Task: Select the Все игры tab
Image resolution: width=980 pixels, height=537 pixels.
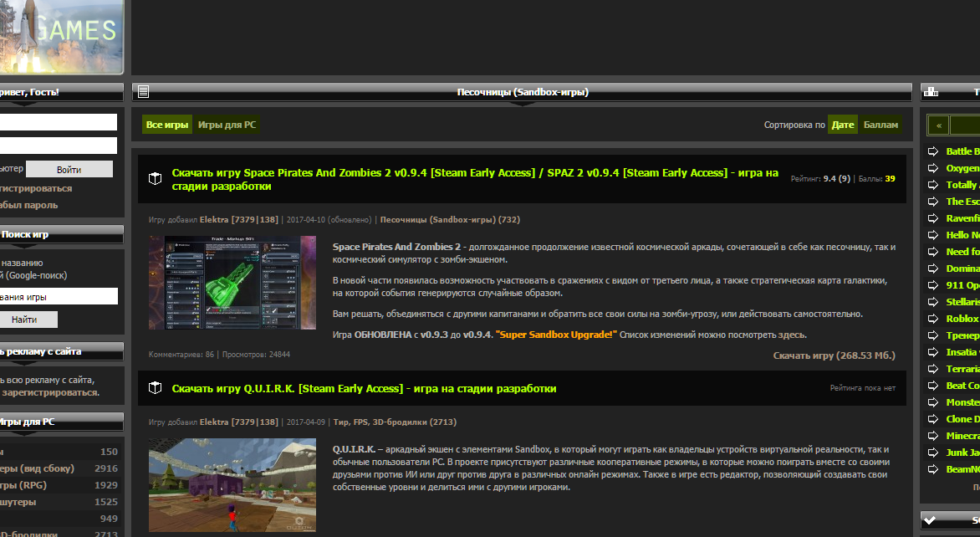Action: point(167,125)
